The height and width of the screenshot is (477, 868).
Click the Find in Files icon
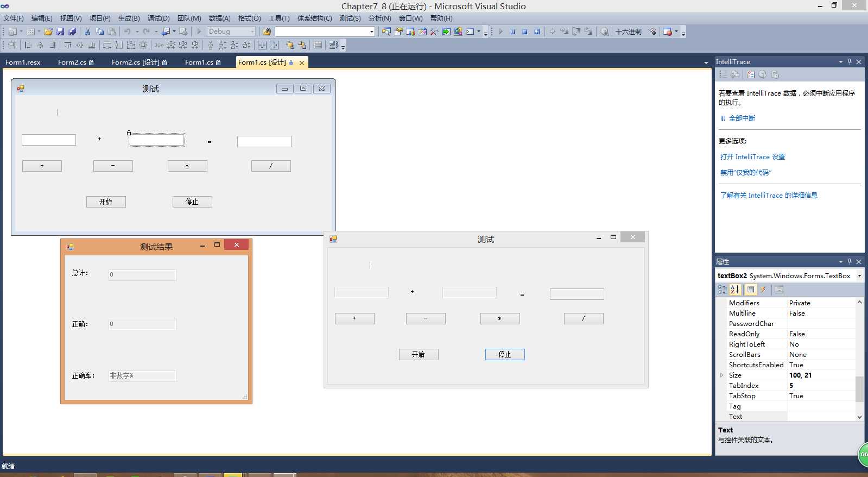click(x=267, y=32)
